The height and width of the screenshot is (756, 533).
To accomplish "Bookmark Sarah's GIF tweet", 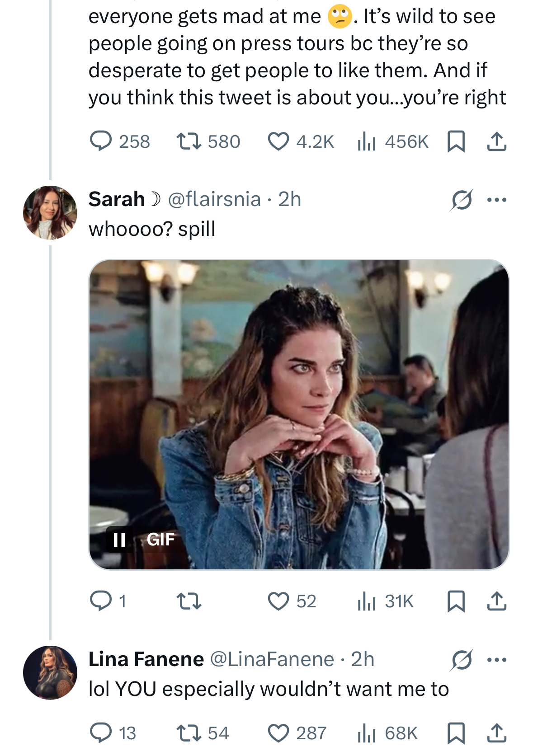I will tap(456, 601).
